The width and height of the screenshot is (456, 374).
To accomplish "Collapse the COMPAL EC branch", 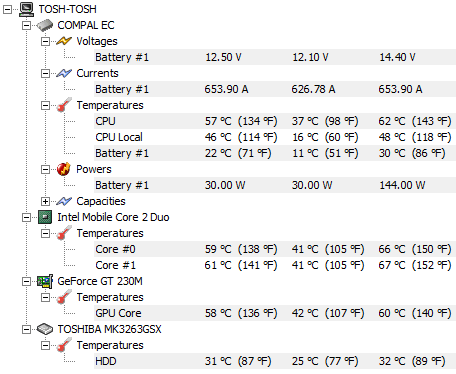I will pyautogui.click(x=26, y=25).
